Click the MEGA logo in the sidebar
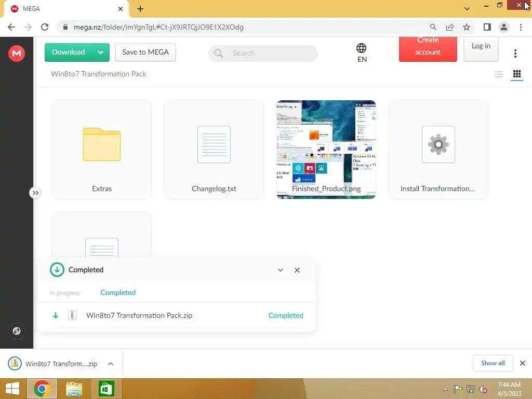Image resolution: width=532 pixels, height=399 pixels. pos(16,54)
